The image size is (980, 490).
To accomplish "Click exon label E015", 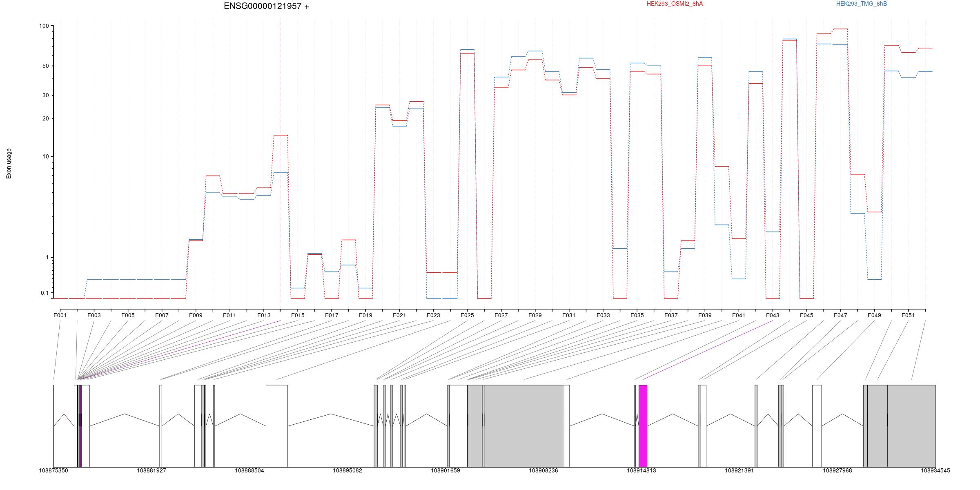I will point(298,315).
